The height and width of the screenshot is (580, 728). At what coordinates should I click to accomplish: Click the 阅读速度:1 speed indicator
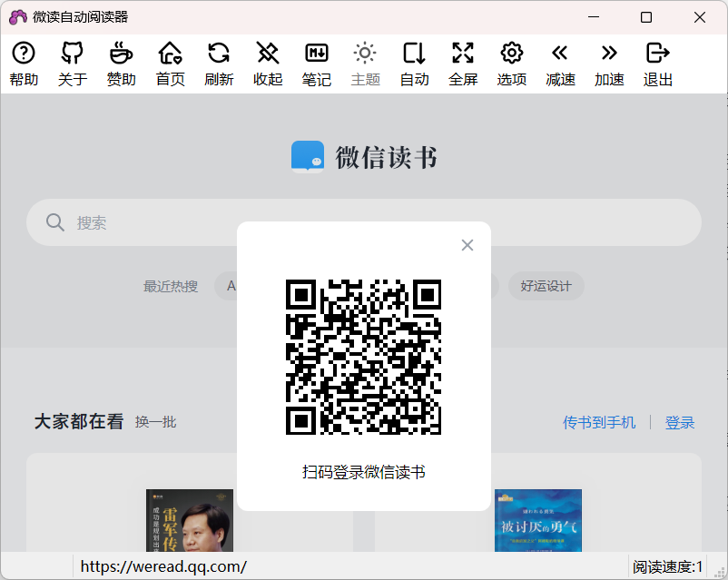point(669,564)
